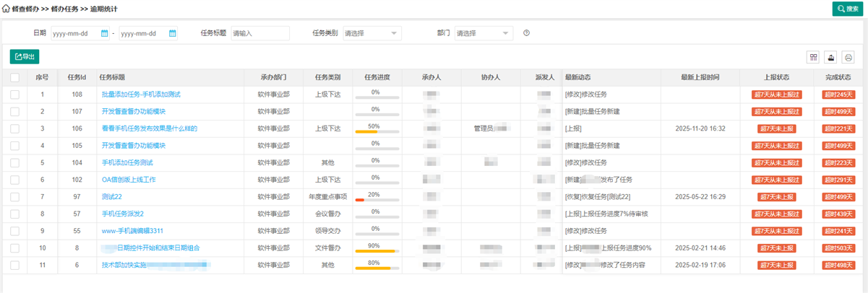868x293 pixels.
Task: Click the 超时503天 status badge
Action: (838, 248)
